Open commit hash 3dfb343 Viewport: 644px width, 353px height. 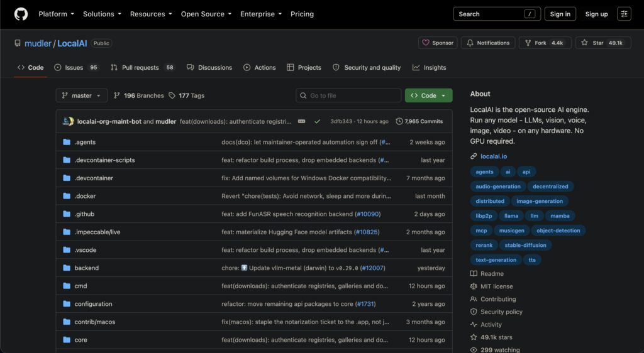point(341,121)
